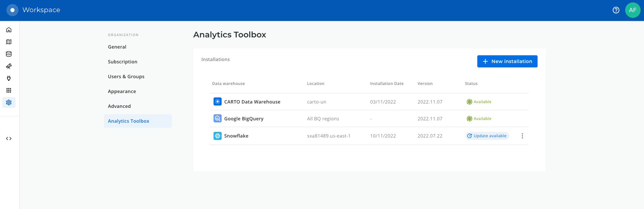Open the Subscription settings section

pos(123,62)
